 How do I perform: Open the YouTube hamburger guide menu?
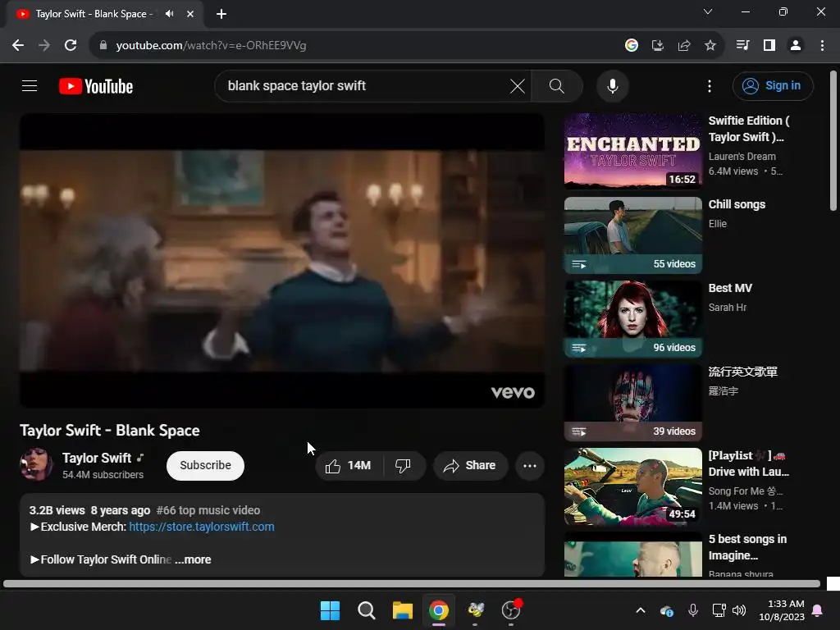[30, 85]
